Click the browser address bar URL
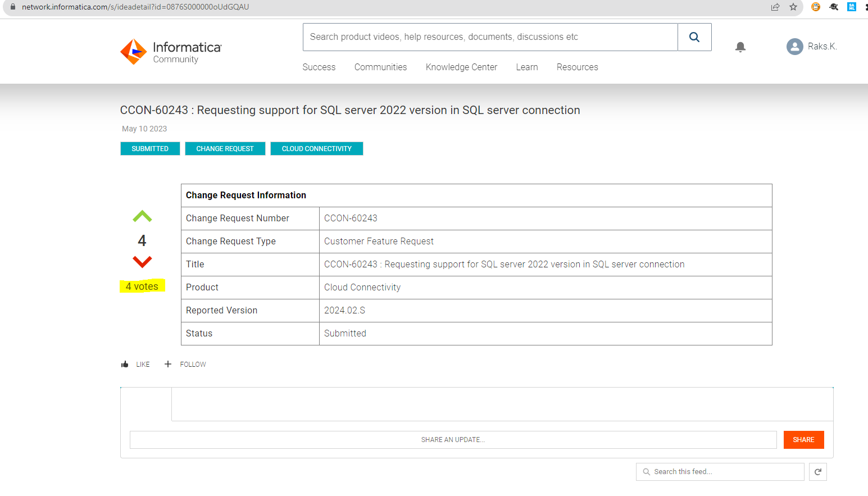 [135, 7]
